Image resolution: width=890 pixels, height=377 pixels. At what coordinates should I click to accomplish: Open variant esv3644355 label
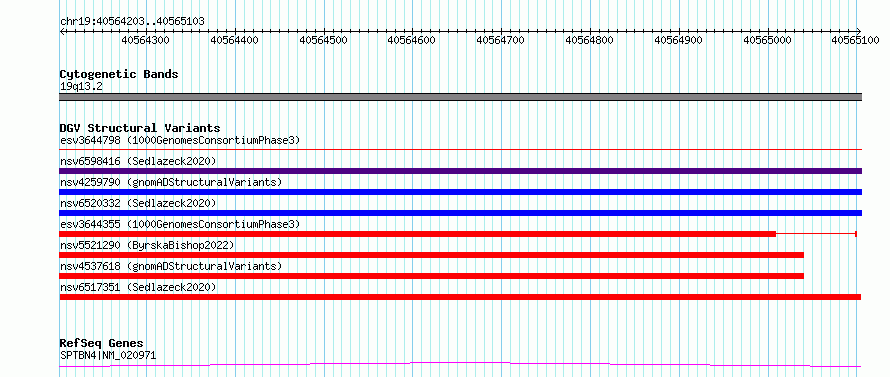[x=180, y=224]
